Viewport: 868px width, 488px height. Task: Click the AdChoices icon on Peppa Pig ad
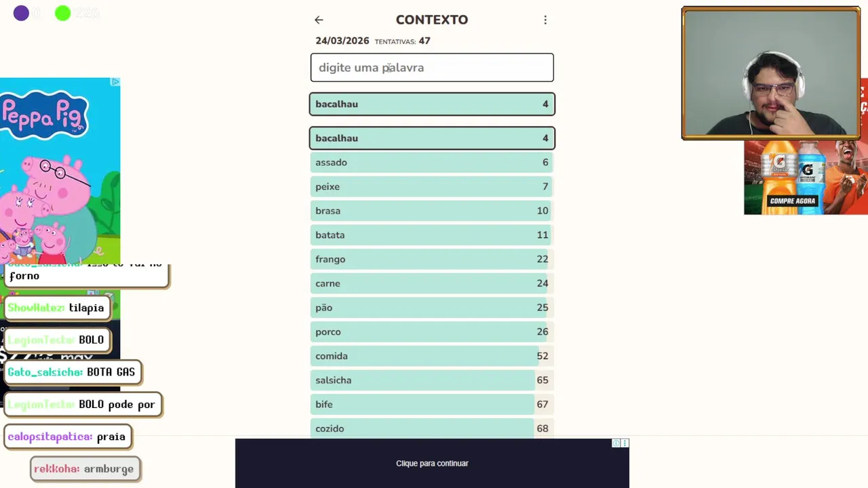115,82
